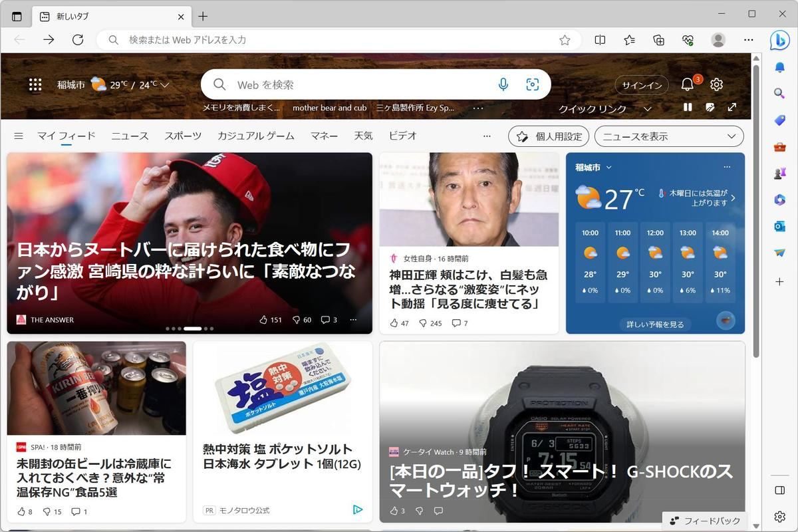The image size is (798, 532).
Task: Start voice search microphone
Action: 503,84
